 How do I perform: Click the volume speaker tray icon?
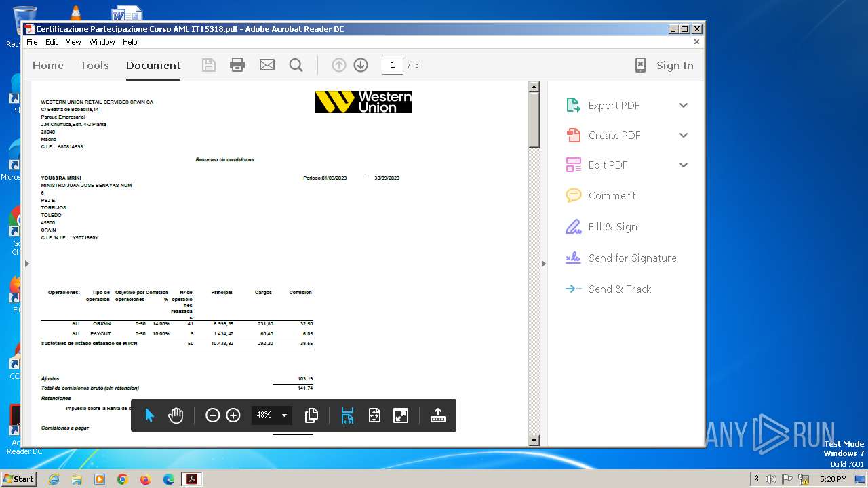coord(771,479)
